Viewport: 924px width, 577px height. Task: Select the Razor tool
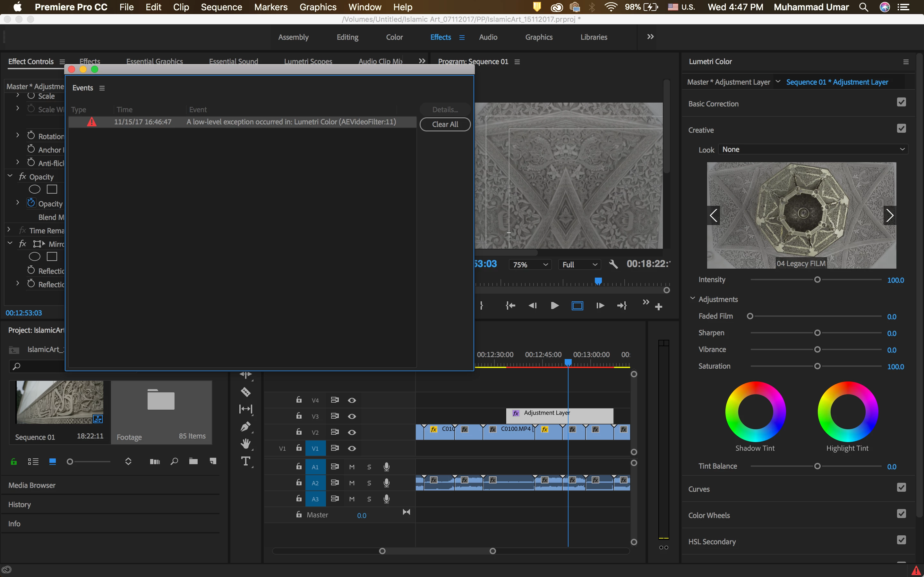coord(245,391)
